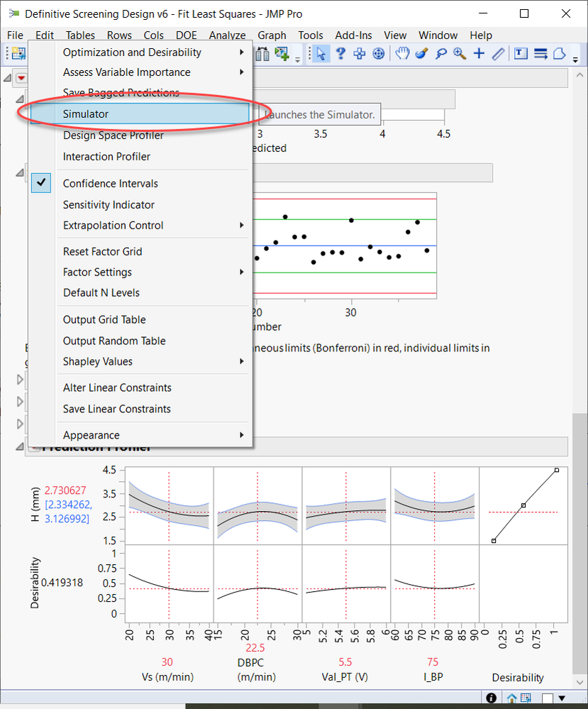Activate the magnifier zoom tool
Image resolution: width=588 pixels, height=709 pixels.
460,54
